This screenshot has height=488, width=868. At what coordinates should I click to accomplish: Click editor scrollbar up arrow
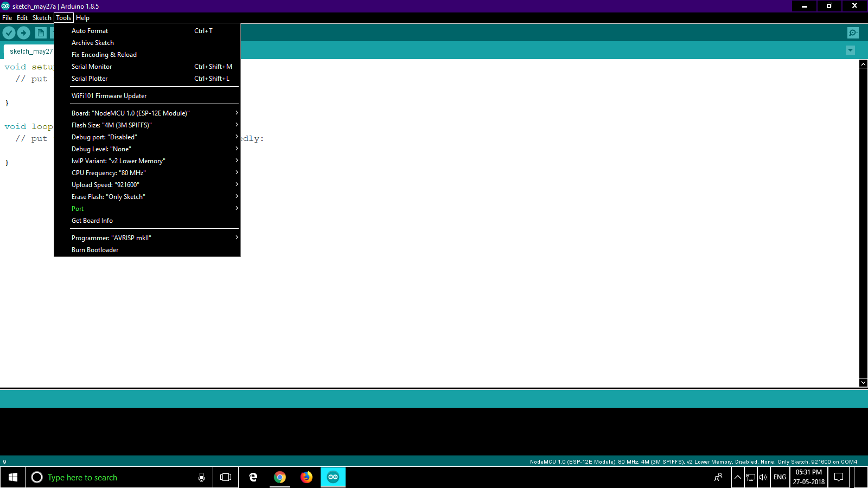click(863, 64)
